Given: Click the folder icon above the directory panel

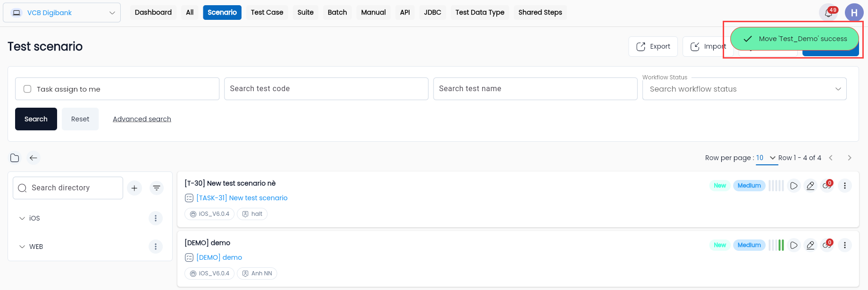Looking at the screenshot, I should (x=15, y=158).
